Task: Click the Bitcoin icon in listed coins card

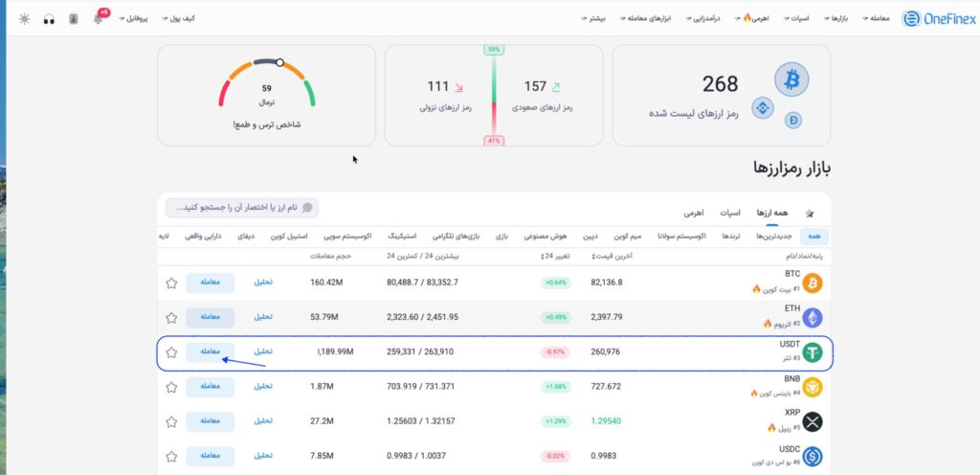Action: point(791,79)
